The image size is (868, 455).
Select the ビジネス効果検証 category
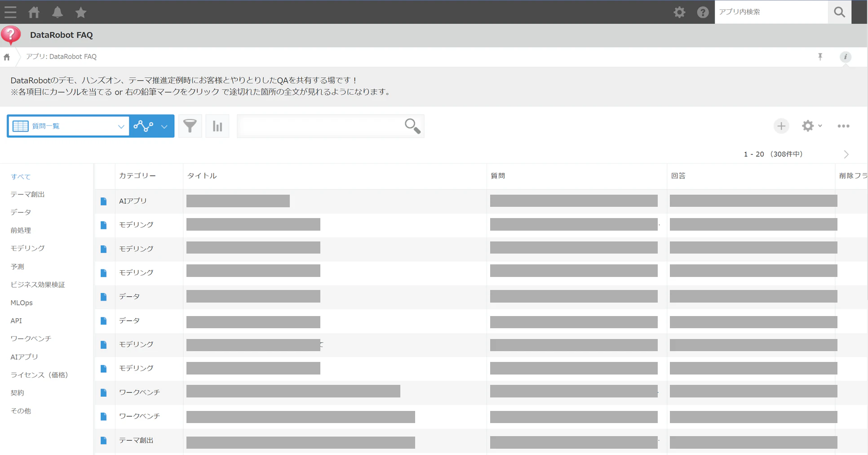[38, 285]
